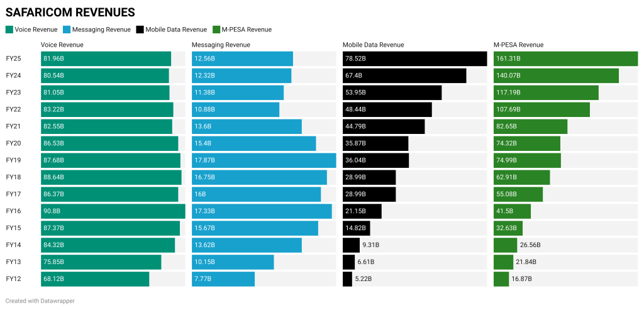Click the FY25 Mobile Data Revenue bar
This screenshot has height=310, width=644.
click(414, 58)
